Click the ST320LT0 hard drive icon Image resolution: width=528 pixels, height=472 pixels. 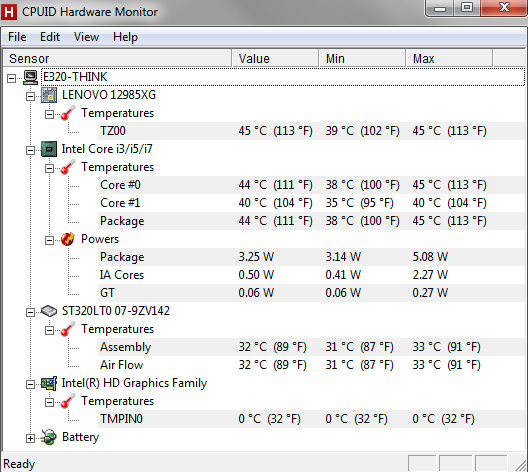tap(49, 311)
